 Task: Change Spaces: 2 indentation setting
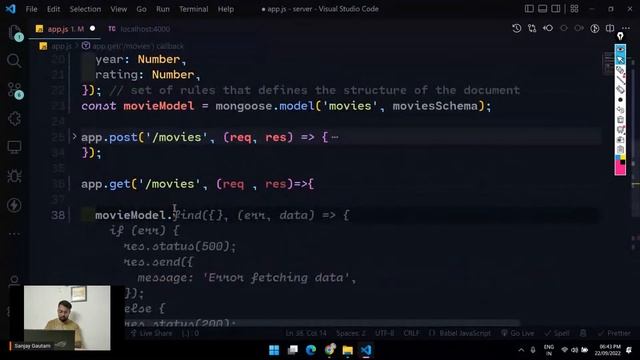[x=351, y=333]
